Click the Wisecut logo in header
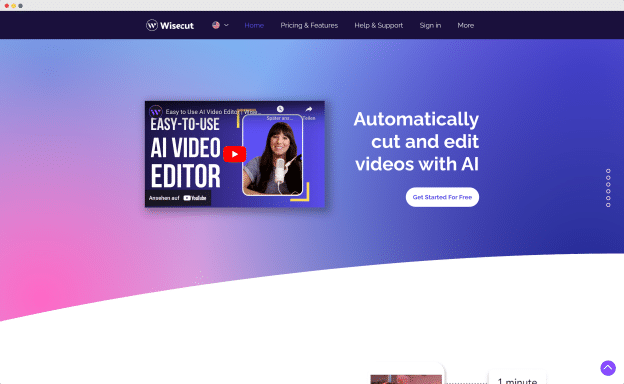This screenshot has width=624, height=384. (170, 25)
